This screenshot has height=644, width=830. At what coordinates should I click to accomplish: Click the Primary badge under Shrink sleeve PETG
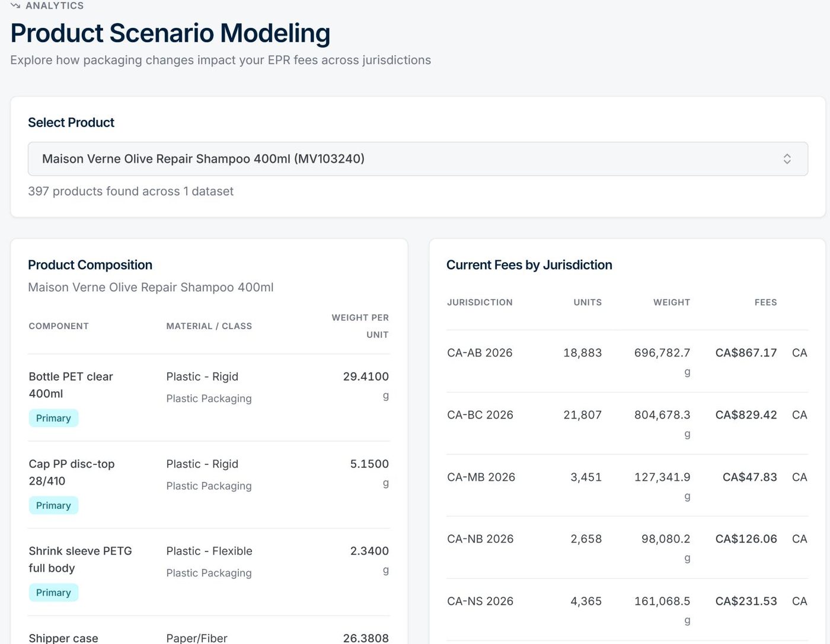click(x=53, y=592)
